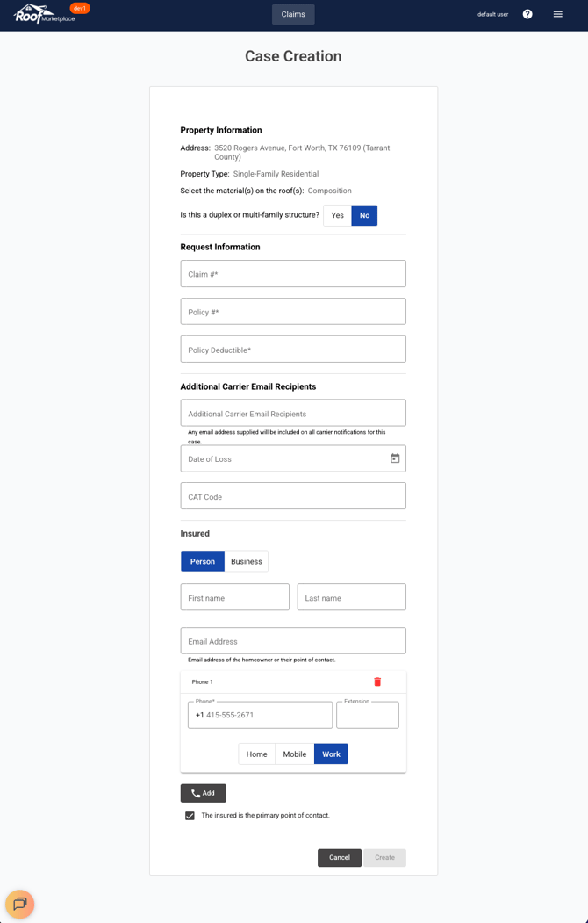Select the Person insured type
Image resolution: width=588 pixels, height=923 pixels.
[203, 561]
